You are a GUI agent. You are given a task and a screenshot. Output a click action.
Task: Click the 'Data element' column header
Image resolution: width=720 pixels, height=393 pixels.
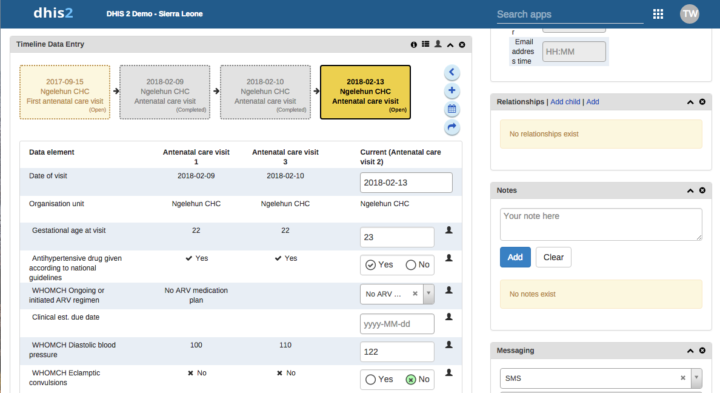point(51,152)
